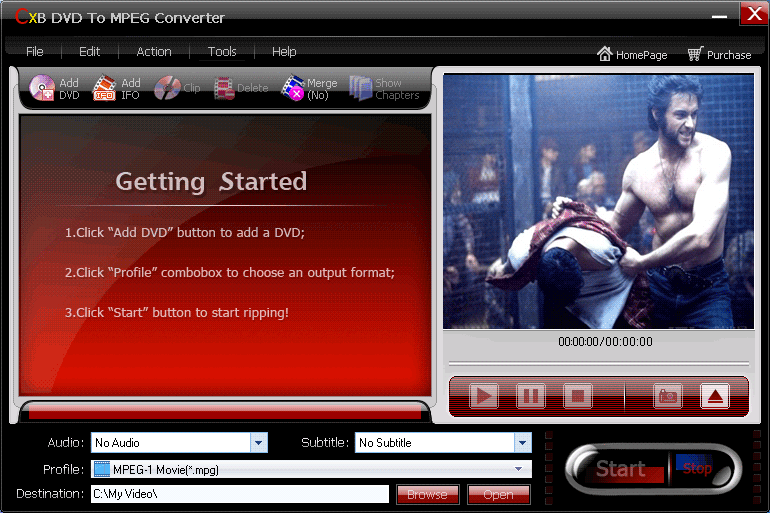
Task: Open the Edit menu
Action: [x=89, y=52]
